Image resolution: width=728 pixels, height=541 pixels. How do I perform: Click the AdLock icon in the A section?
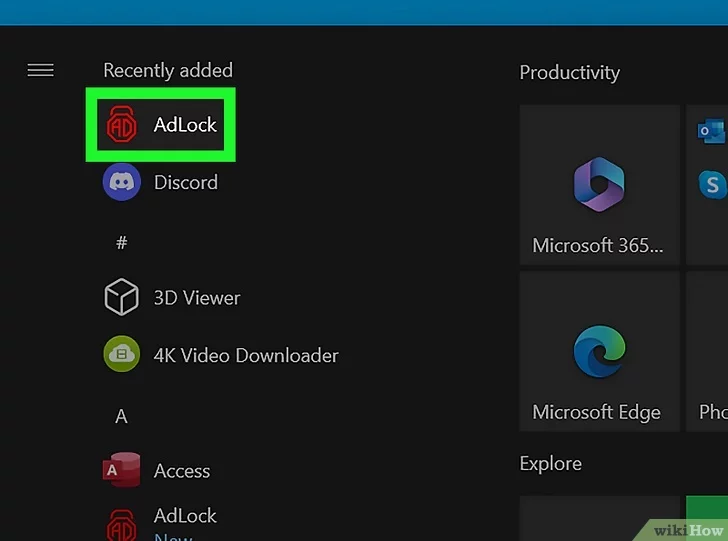(122, 524)
